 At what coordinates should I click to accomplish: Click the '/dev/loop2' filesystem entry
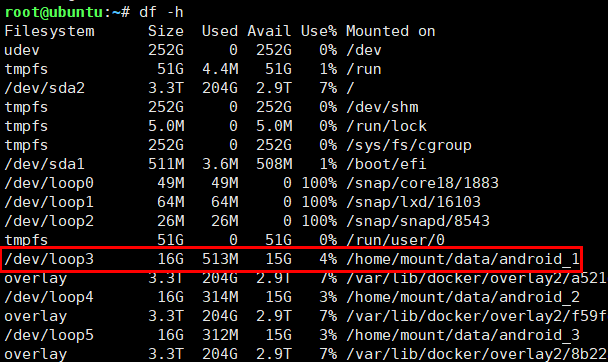pos(49,221)
